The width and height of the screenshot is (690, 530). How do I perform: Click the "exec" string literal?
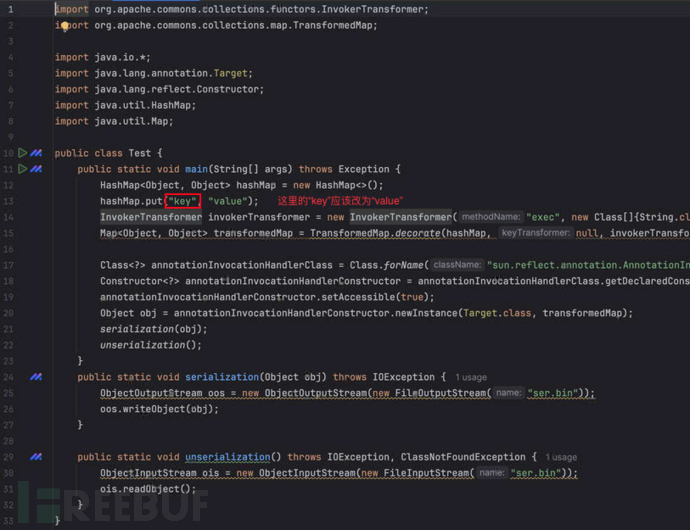coord(543,217)
